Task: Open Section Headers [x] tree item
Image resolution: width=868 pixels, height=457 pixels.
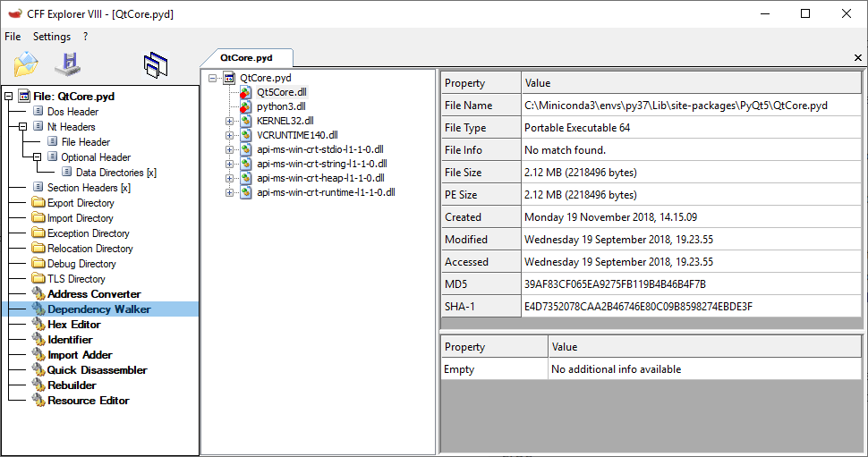Action: 89,188
